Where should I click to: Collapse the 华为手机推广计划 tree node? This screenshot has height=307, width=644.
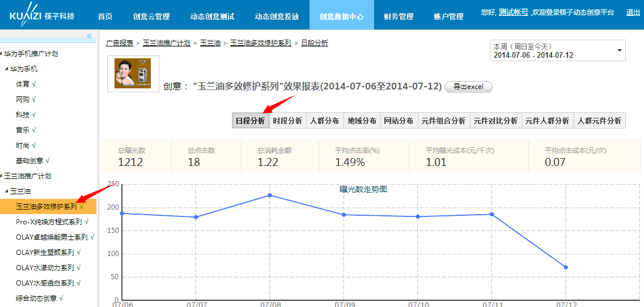tap(2, 53)
